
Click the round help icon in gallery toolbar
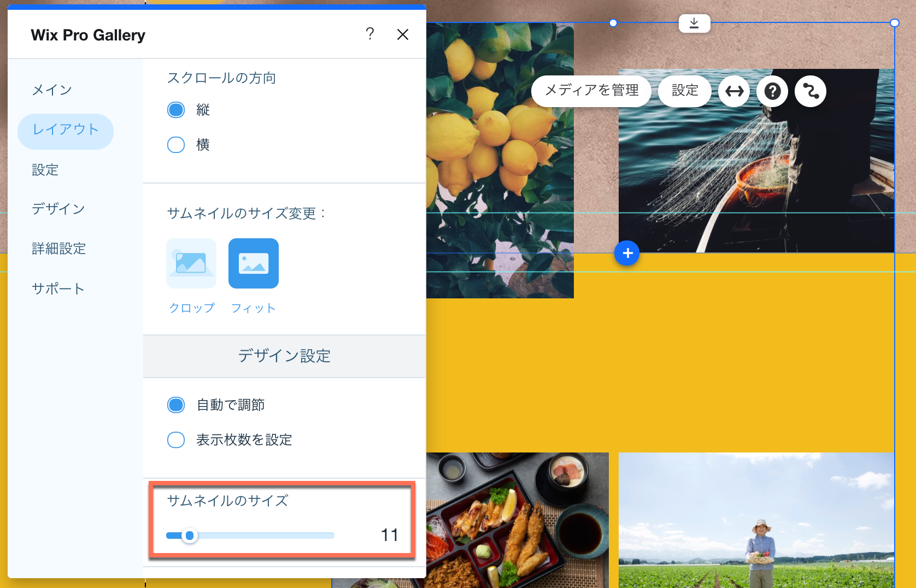point(772,91)
